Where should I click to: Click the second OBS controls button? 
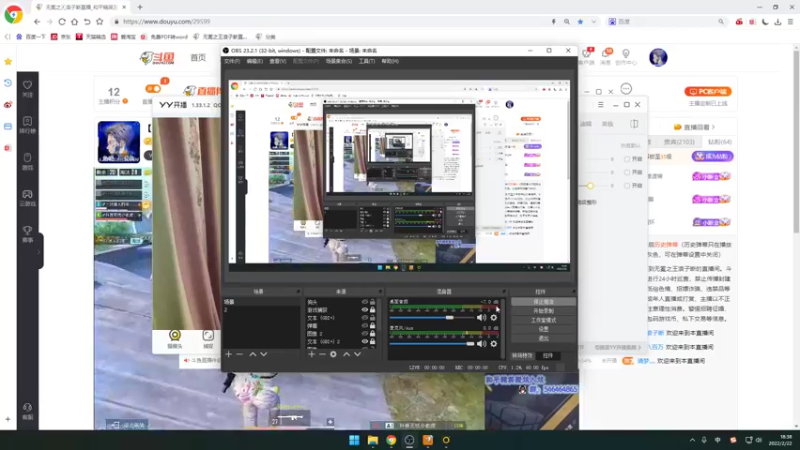tap(543, 311)
